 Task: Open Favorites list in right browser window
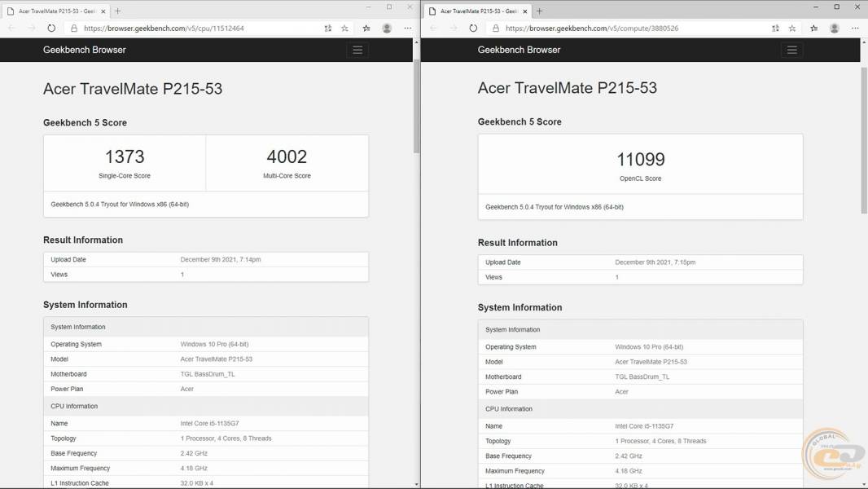coord(813,29)
